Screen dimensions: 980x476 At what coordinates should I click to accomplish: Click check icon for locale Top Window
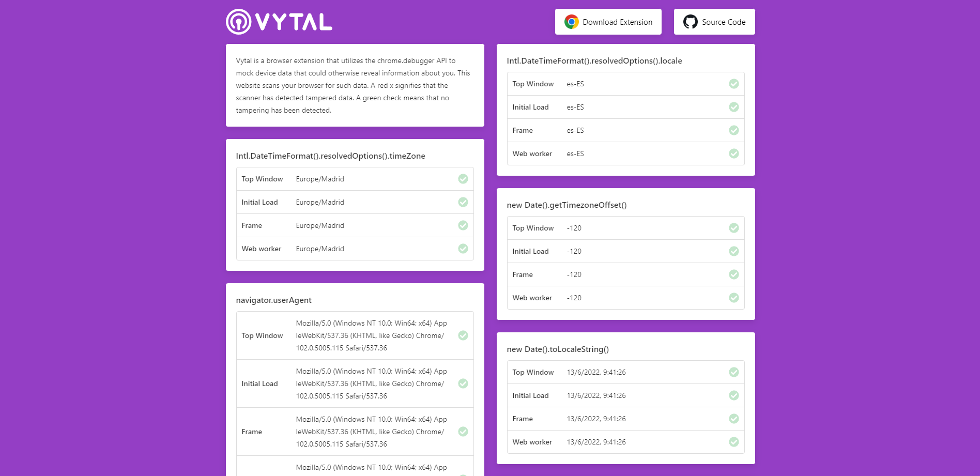[734, 84]
